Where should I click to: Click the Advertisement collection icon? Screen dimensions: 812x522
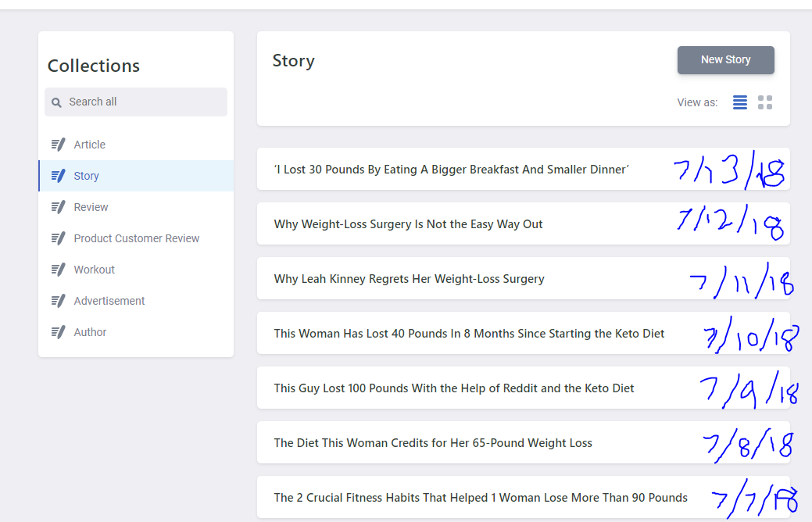58,300
